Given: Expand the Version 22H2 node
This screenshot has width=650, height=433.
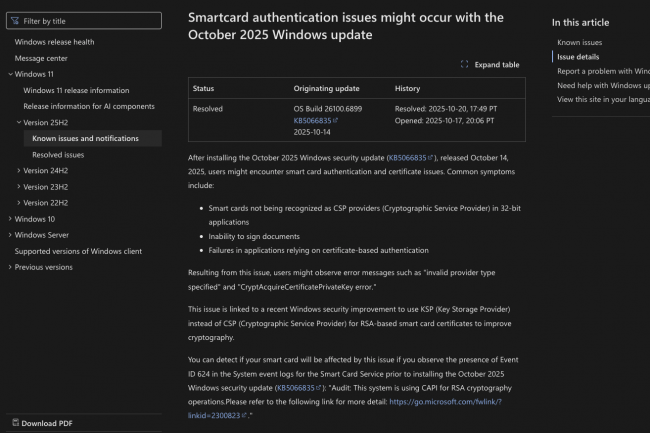Looking at the screenshot, I should pyautogui.click(x=19, y=203).
